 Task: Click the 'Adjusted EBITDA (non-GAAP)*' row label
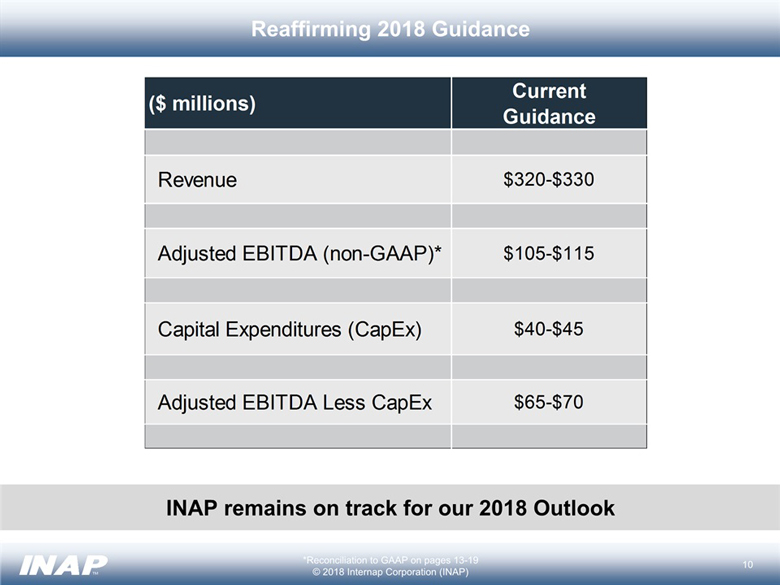click(298, 254)
